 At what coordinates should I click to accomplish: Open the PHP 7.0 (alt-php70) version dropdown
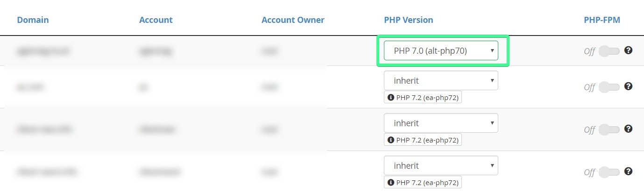[x=441, y=50]
